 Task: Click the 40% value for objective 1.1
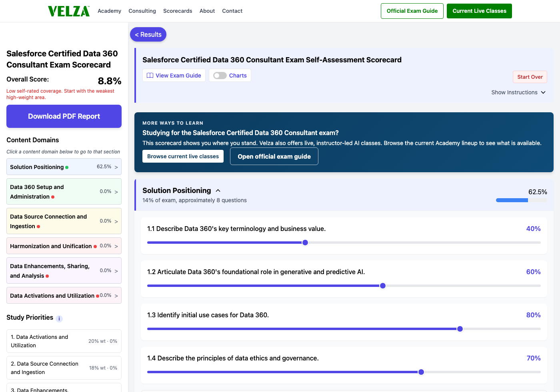[x=533, y=229]
